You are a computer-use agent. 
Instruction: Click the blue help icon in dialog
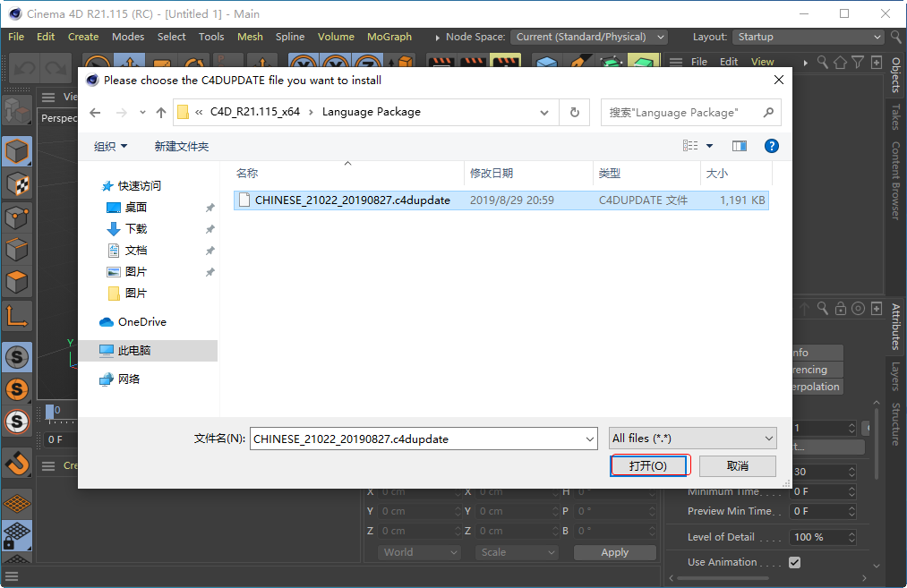[x=771, y=146]
